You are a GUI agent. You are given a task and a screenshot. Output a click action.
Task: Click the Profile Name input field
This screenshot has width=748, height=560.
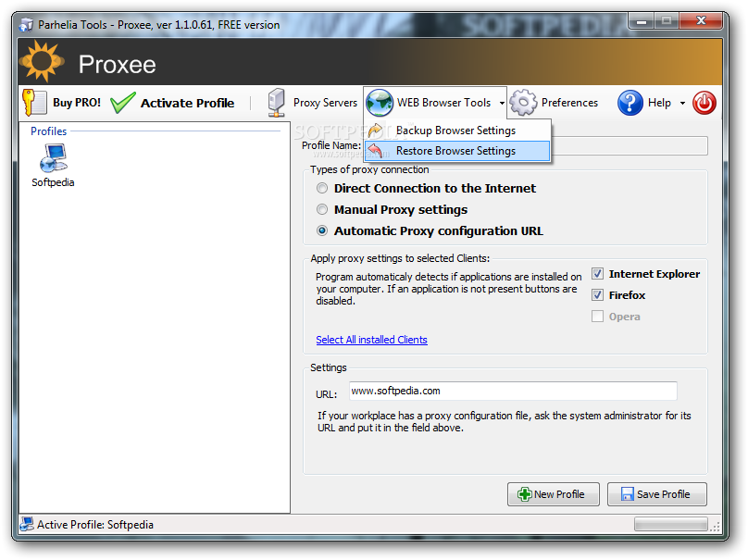(630, 145)
